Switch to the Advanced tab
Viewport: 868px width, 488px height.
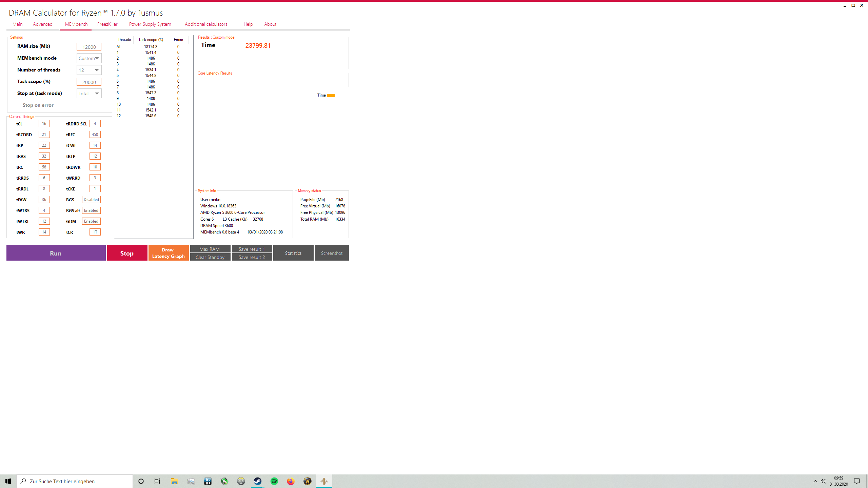point(43,24)
